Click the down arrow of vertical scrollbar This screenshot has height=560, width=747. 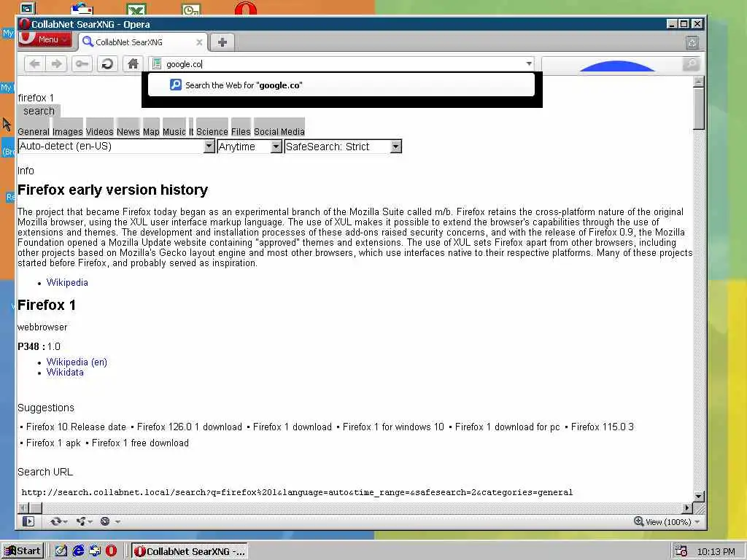(698, 496)
